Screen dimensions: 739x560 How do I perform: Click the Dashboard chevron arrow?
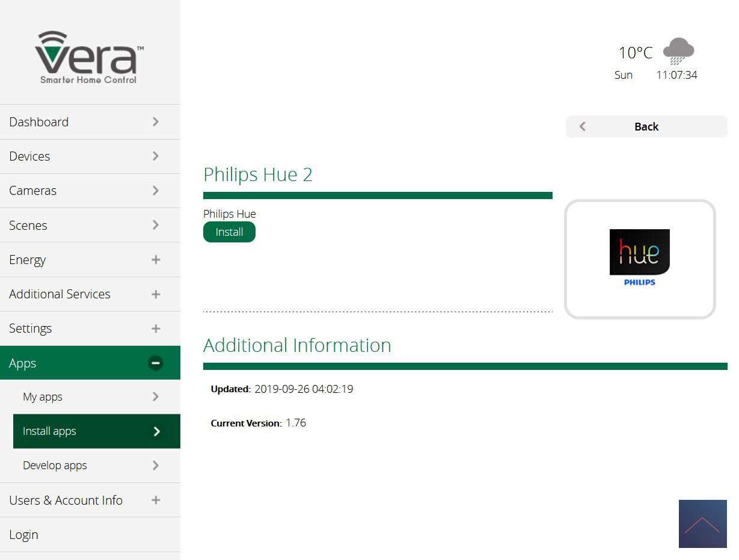156,122
